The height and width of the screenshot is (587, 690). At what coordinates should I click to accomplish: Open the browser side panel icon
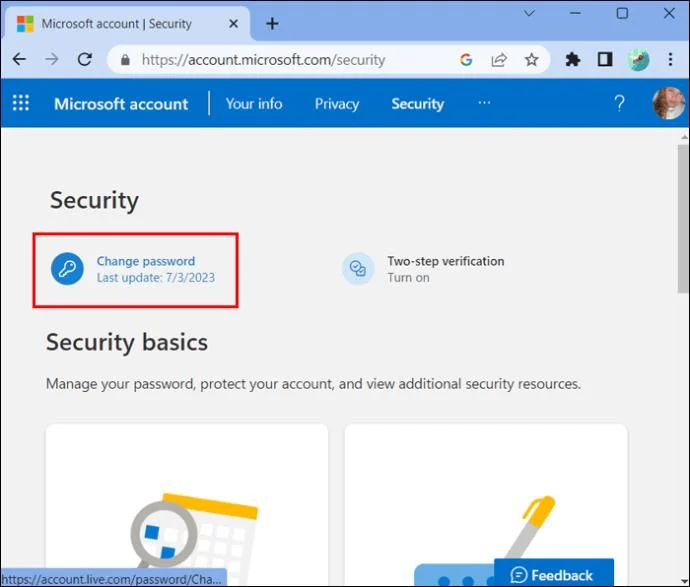[x=605, y=59]
